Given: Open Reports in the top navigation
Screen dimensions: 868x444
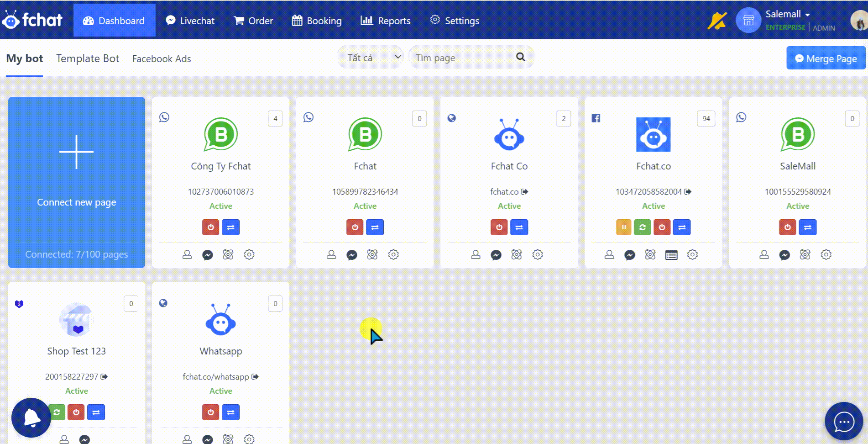Looking at the screenshot, I should pyautogui.click(x=386, y=21).
